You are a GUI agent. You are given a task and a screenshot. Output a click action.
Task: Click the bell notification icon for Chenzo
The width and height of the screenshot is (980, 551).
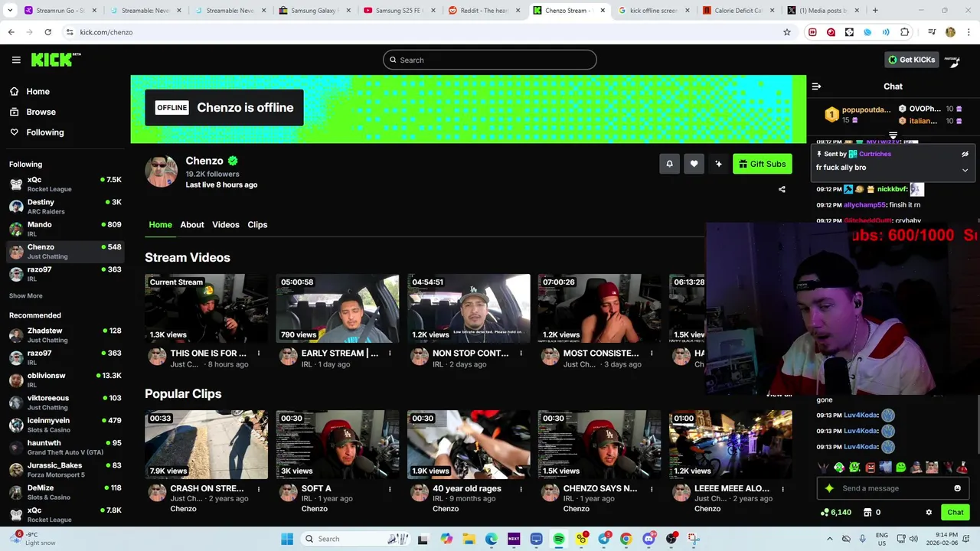[669, 164]
